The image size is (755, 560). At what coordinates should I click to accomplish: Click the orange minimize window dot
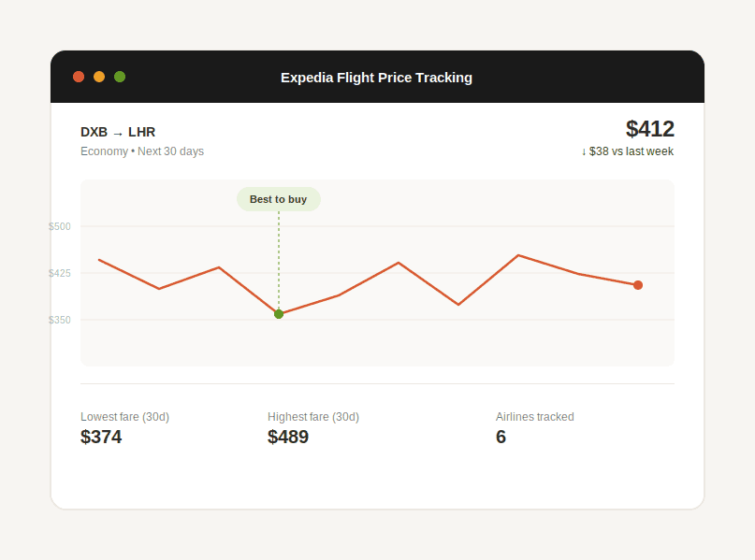99,77
